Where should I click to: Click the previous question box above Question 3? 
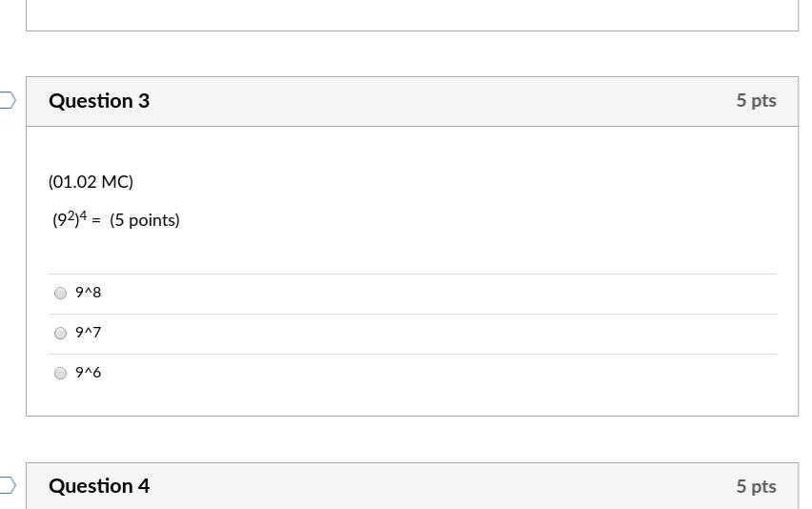tap(412, 14)
